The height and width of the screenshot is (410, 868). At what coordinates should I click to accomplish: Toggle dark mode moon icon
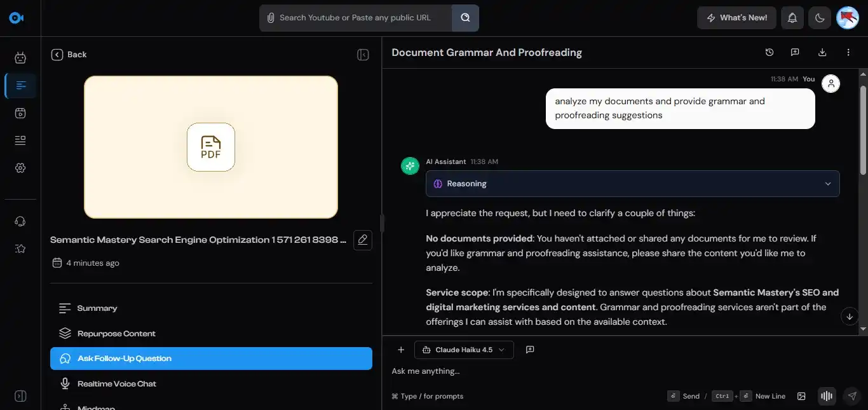820,18
